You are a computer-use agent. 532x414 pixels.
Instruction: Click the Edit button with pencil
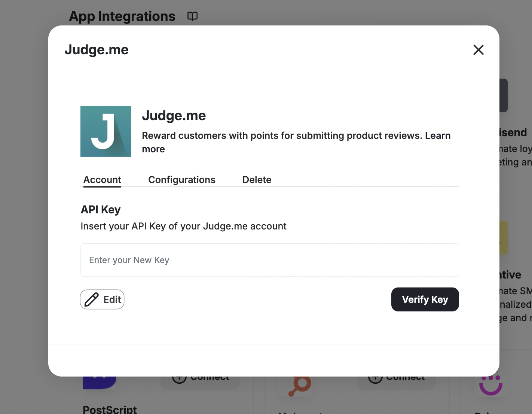coord(102,299)
